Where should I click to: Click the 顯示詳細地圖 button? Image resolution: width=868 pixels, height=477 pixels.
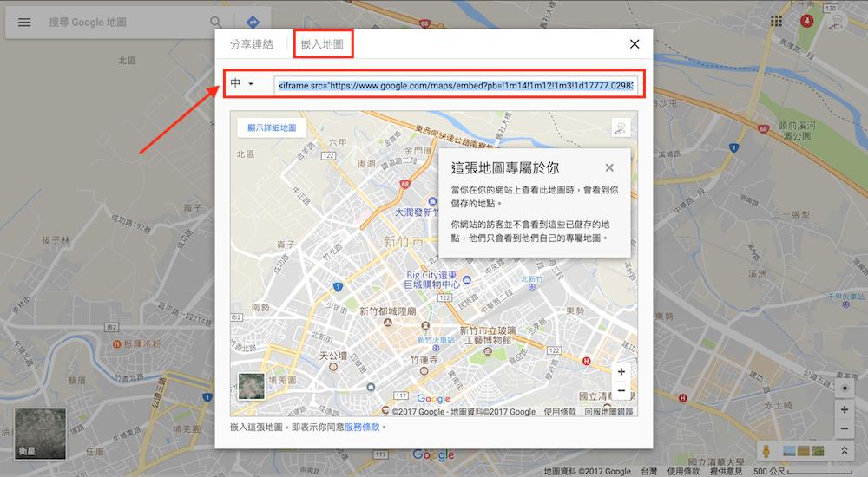(272, 127)
